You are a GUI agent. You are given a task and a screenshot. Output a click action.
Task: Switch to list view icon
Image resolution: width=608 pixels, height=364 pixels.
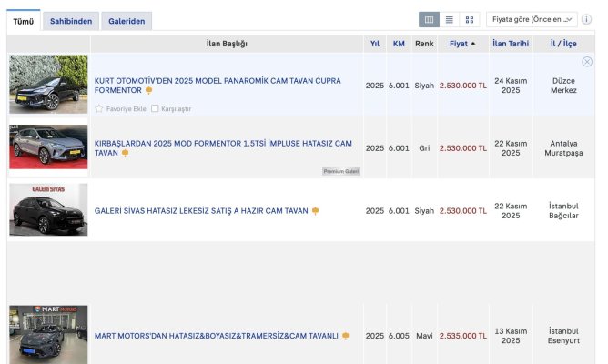(x=450, y=19)
